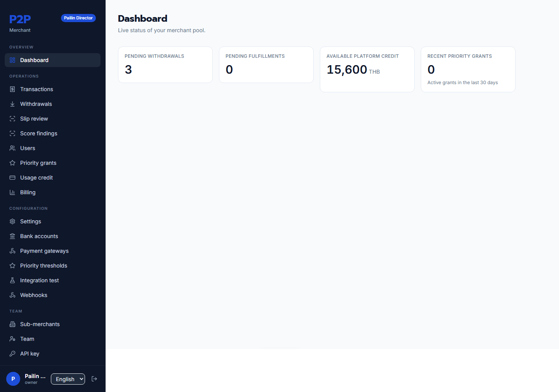Image resolution: width=559 pixels, height=392 pixels.
Task: Click the Pailin Director badge
Action: point(78,18)
